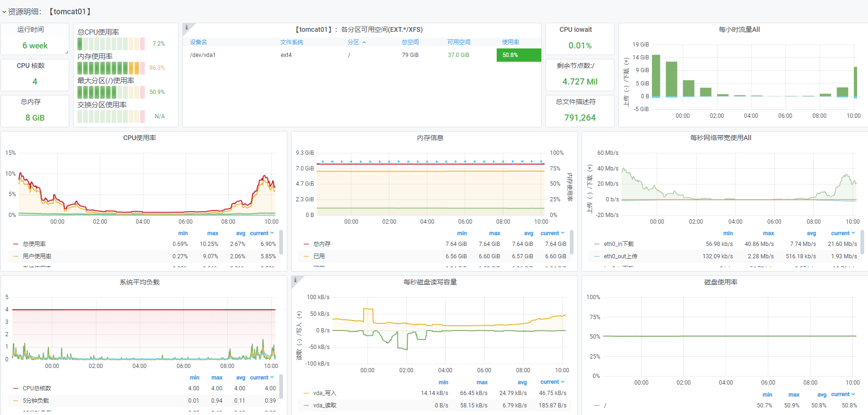The width and height of the screenshot is (868, 415).
Task: Toggle the 已用 memory series visibility
Action: 319,256
